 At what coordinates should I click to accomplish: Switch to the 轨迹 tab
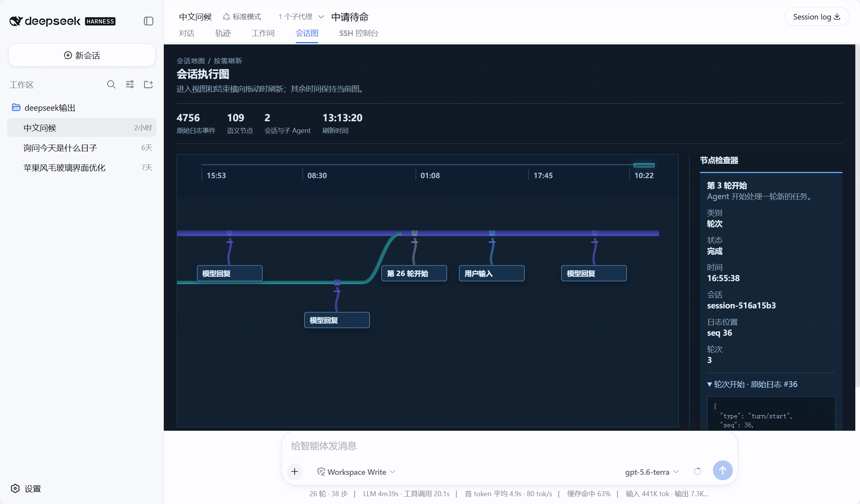coord(223,33)
